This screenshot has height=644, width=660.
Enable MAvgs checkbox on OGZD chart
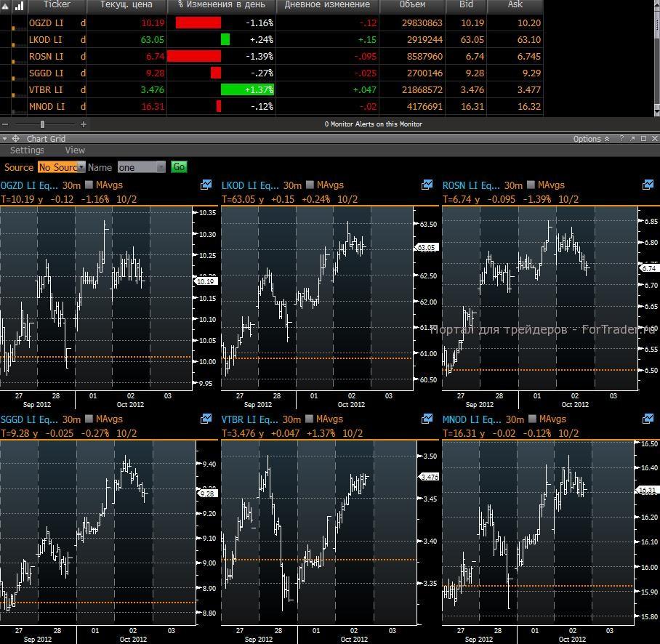[89, 185]
